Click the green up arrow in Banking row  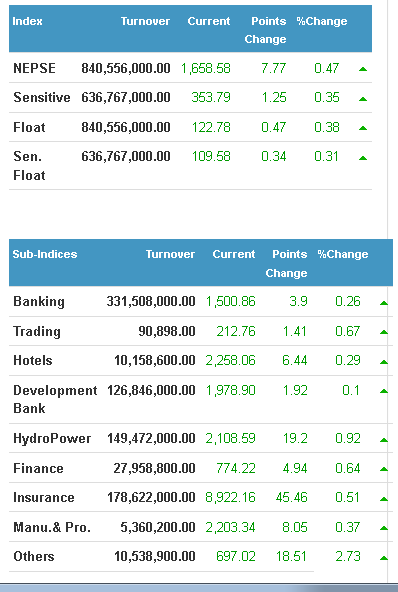(x=384, y=302)
